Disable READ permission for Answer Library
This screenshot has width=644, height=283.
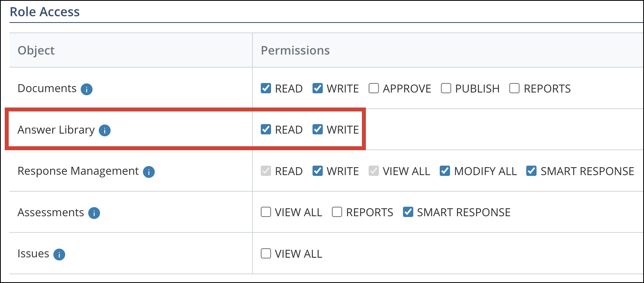pos(266,129)
